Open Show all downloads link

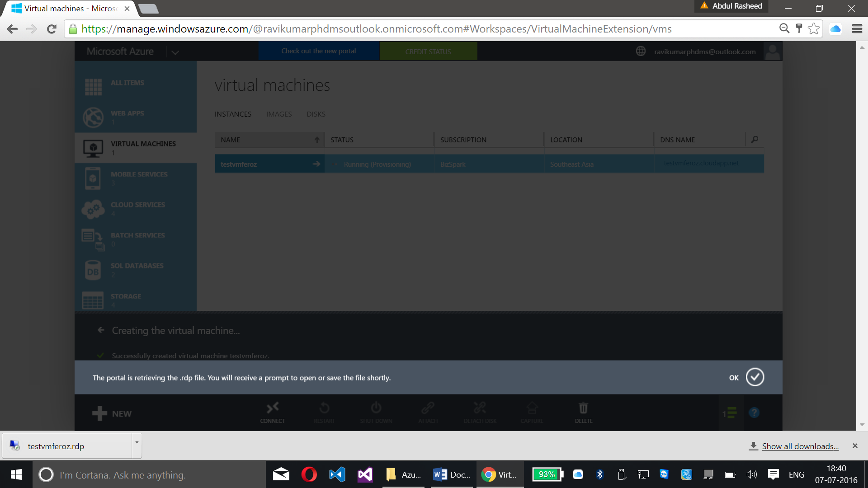[x=800, y=446]
